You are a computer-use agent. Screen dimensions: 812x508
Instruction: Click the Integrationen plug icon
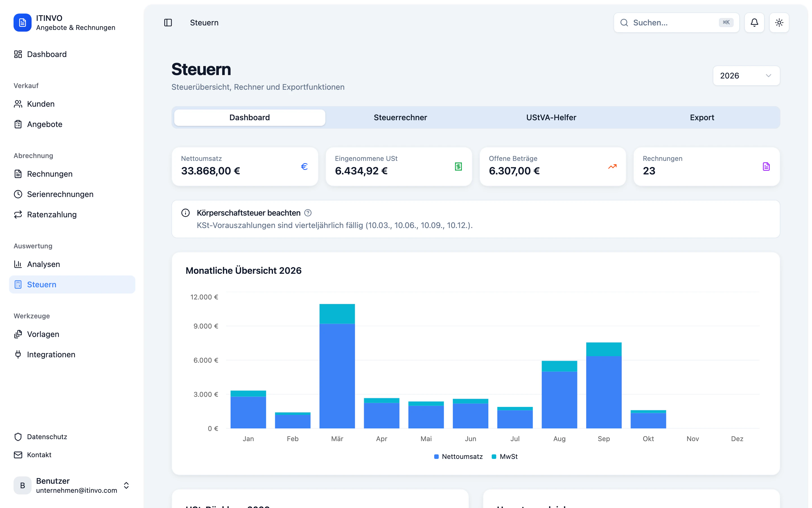pos(18,354)
